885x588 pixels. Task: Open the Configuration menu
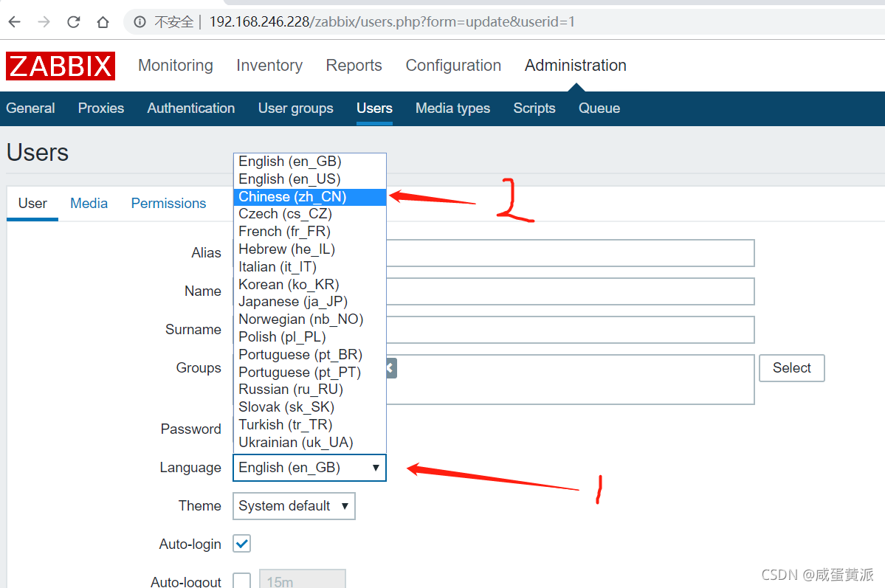click(453, 66)
